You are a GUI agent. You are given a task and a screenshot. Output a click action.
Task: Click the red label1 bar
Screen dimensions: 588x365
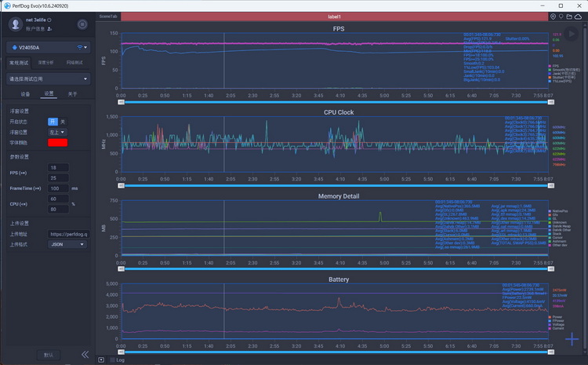coord(334,16)
